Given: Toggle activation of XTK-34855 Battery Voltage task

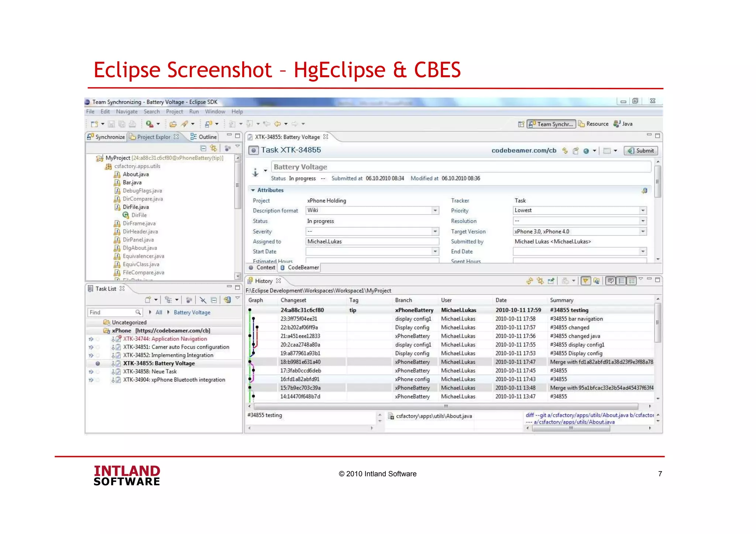Looking at the screenshot, I should (97, 364).
